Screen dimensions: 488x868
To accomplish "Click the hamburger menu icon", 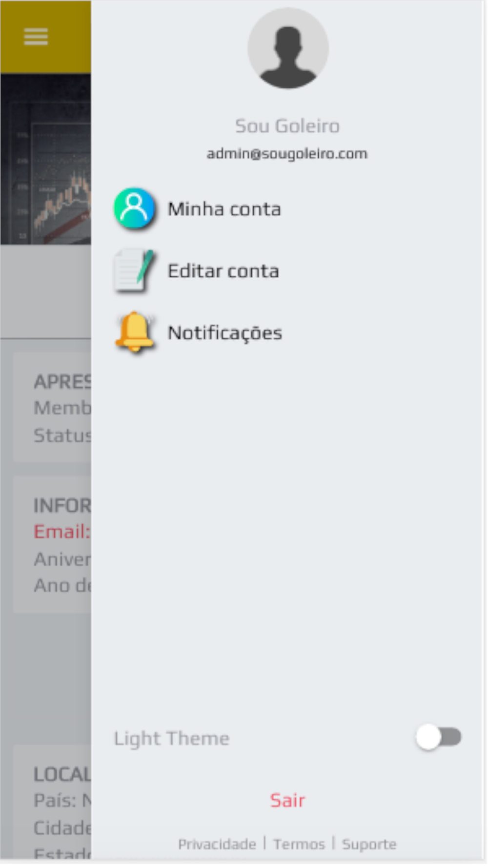I will coord(36,37).
